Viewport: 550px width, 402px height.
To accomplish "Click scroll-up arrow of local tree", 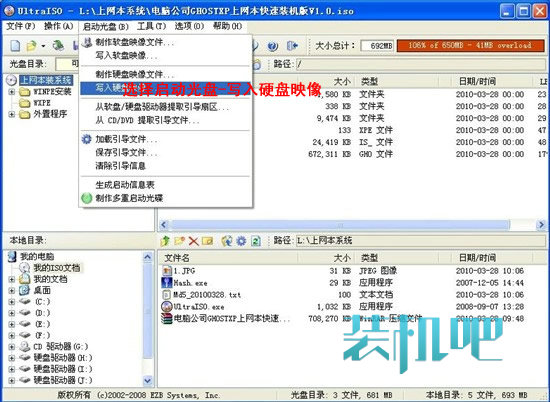I will coord(148,257).
